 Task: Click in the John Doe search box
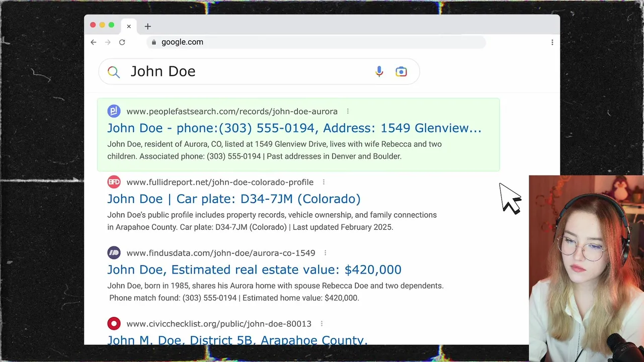coord(259,72)
